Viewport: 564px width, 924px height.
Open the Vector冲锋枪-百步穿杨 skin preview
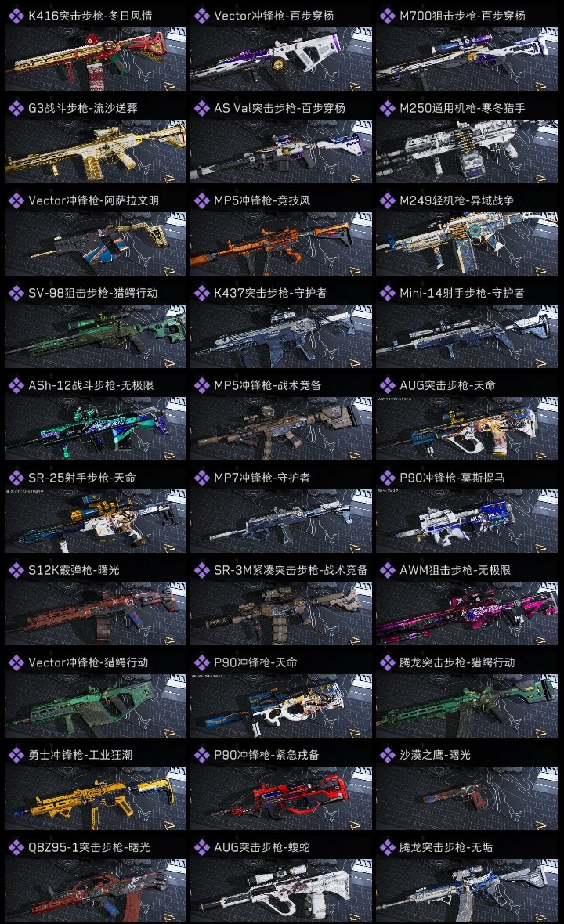281,59
